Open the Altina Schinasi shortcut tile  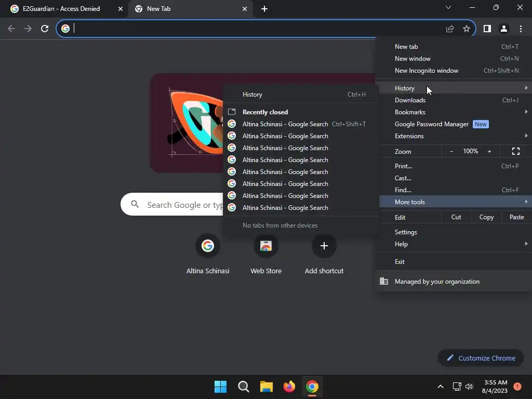[208, 254]
